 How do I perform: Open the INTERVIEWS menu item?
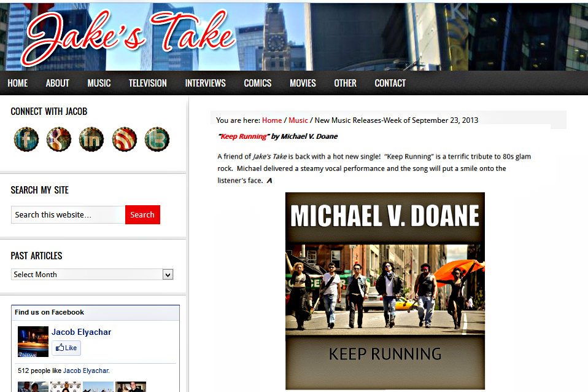205,83
